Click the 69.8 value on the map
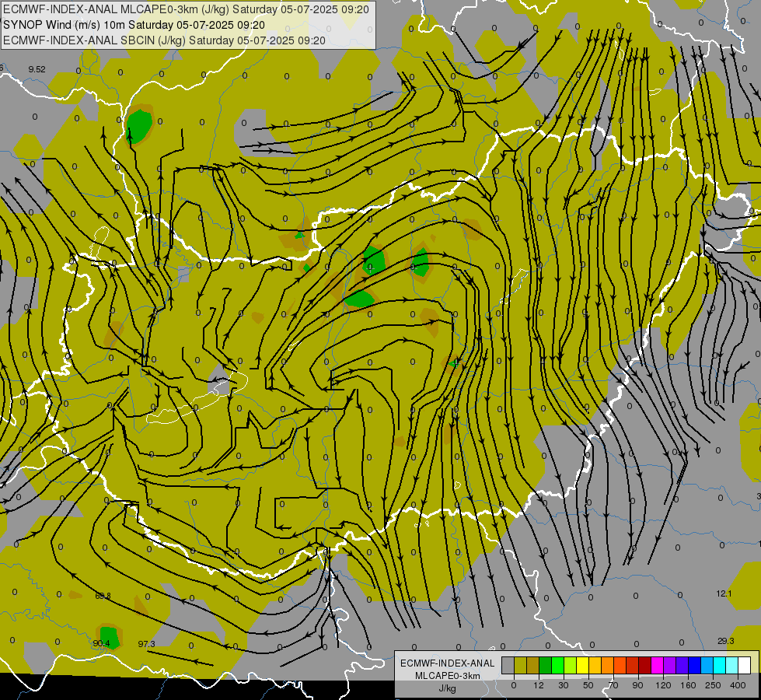 coord(103,596)
